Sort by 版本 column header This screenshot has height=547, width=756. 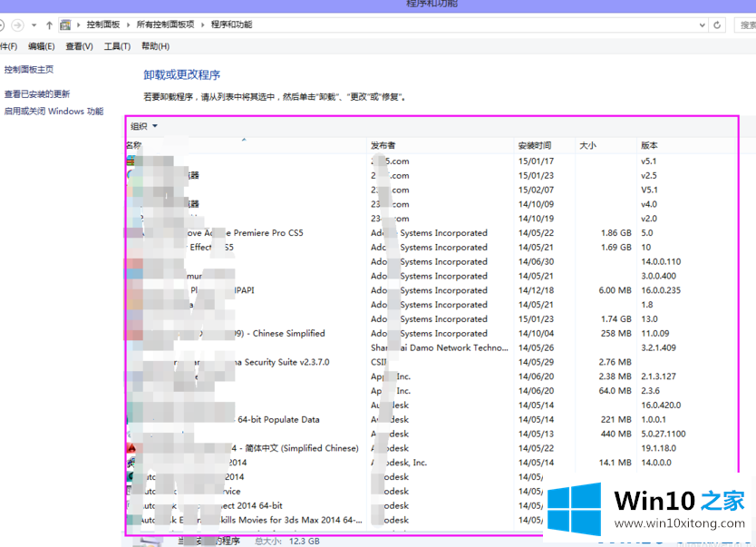click(x=649, y=145)
